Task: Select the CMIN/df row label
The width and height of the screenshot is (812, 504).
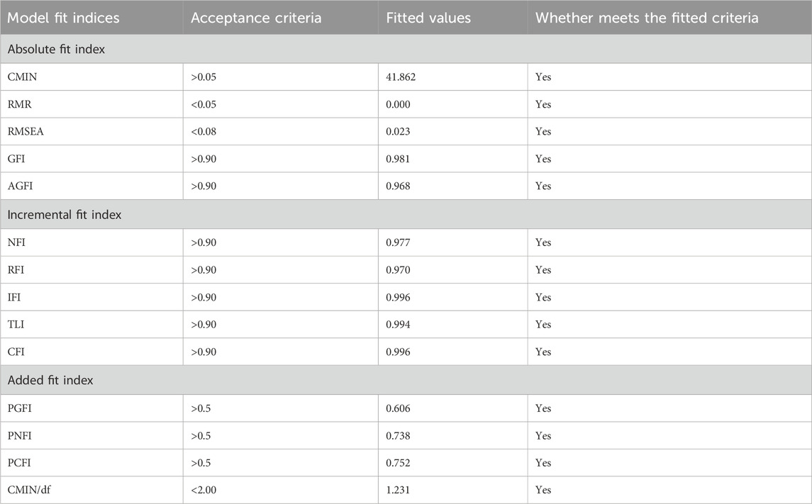Action: 29,490
